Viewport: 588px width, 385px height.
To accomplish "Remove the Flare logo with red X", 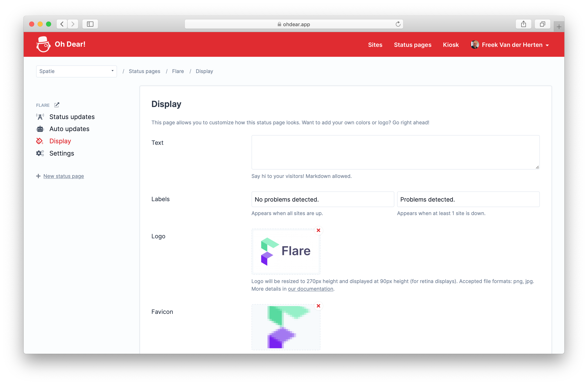I will pyautogui.click(x=318, y=230).
